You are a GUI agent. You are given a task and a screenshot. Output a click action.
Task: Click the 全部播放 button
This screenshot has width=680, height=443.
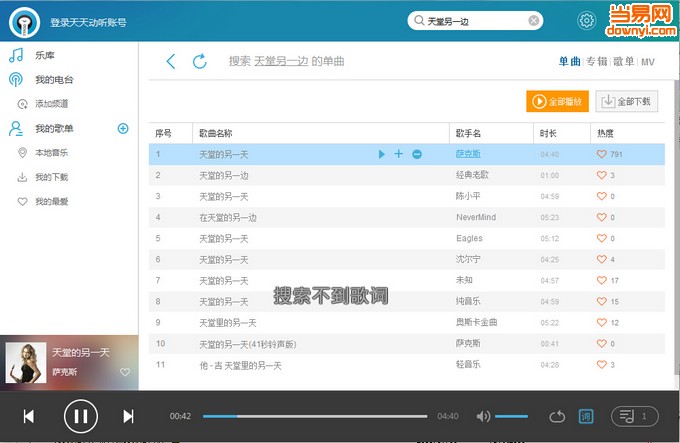coord(558,101)
